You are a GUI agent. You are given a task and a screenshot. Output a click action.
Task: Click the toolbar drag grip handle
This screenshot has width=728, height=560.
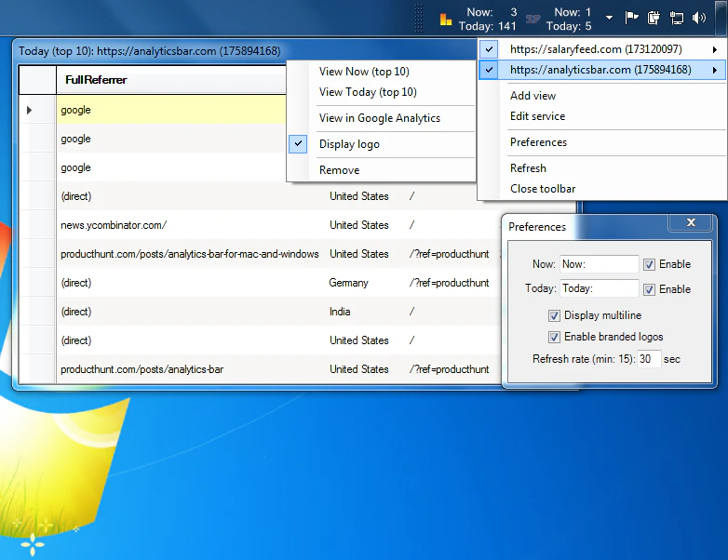tap(418, 18)
